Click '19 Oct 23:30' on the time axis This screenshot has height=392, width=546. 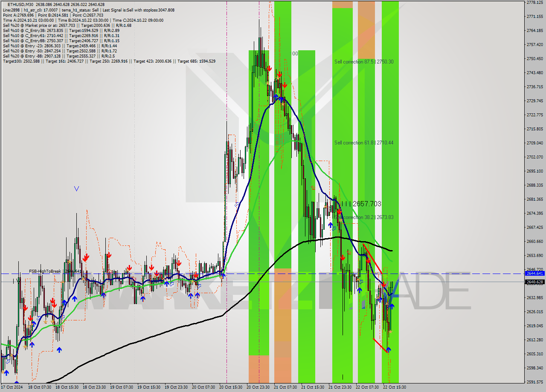[x=176, y=387]
